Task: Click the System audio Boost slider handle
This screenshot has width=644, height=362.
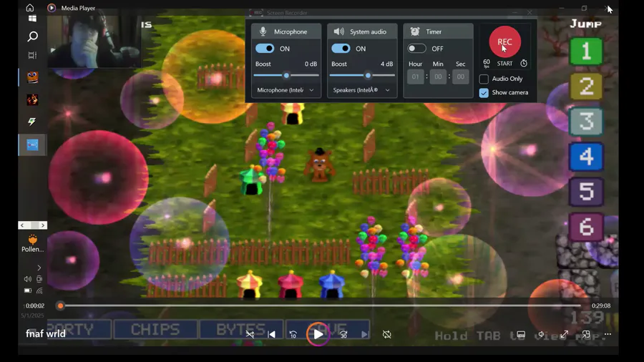Action: [x=368, y=76]
